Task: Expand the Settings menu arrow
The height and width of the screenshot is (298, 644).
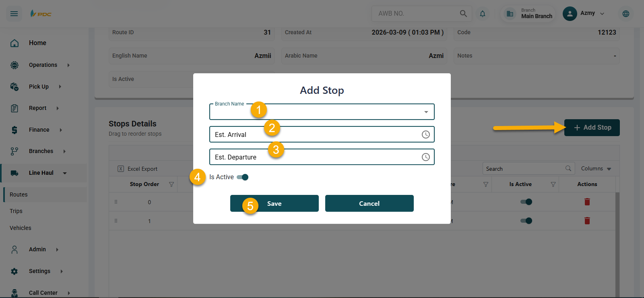Action: (x=62, y=271)
